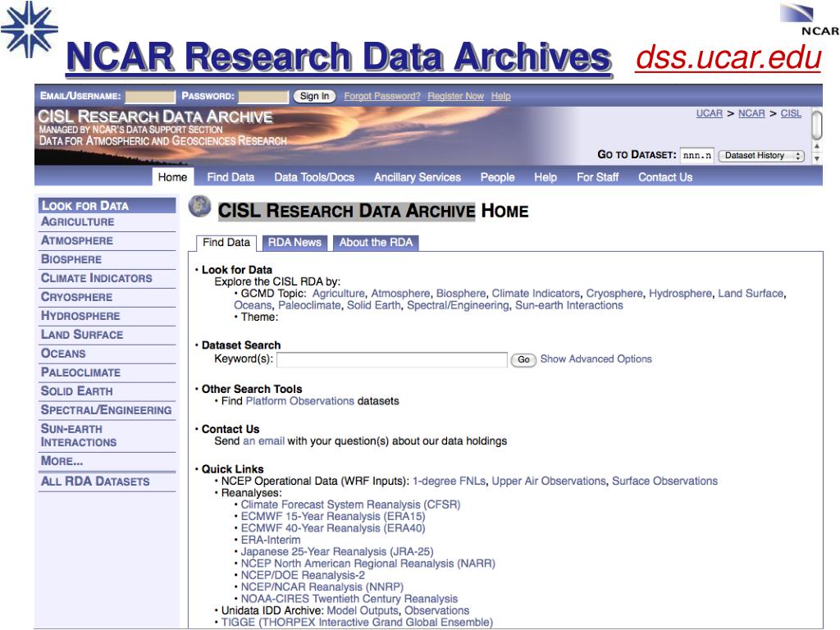
Task: Open the Help link beside Register Now
Action: (x=501, y=96)
